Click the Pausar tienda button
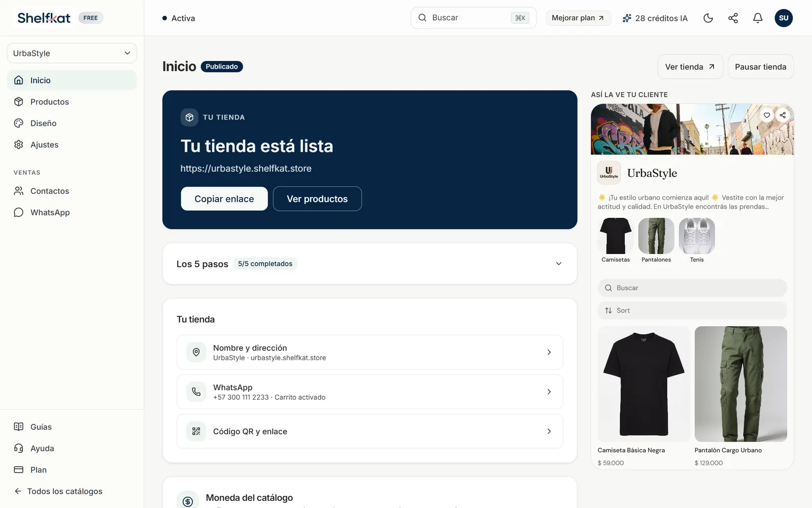Viewport: 812px width, 508px height. click(x=761, y=67)
